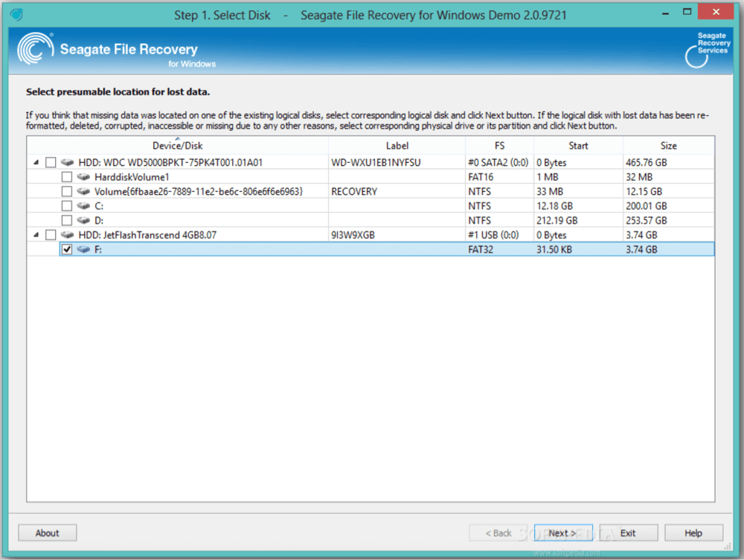Uncheck the F: drive checkbox
The image size is (744, 560).
(x=67, y=250)
